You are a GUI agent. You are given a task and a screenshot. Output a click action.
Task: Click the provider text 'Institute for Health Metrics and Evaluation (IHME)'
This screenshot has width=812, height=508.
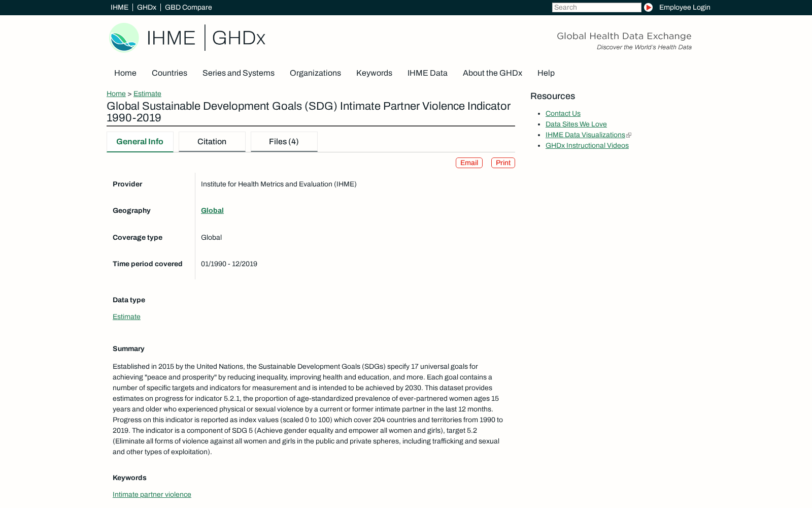pyautogui.click(x=279, y=184)
